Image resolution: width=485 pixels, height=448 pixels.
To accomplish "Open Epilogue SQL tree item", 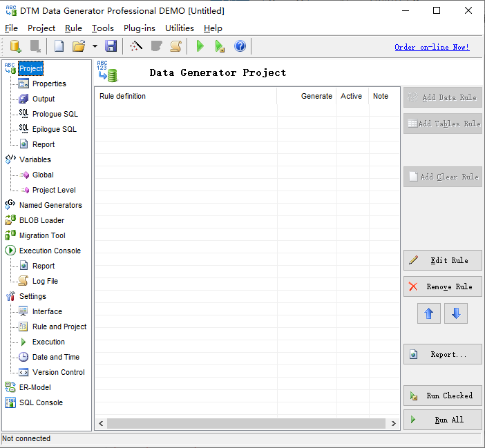I will point(55,129).
